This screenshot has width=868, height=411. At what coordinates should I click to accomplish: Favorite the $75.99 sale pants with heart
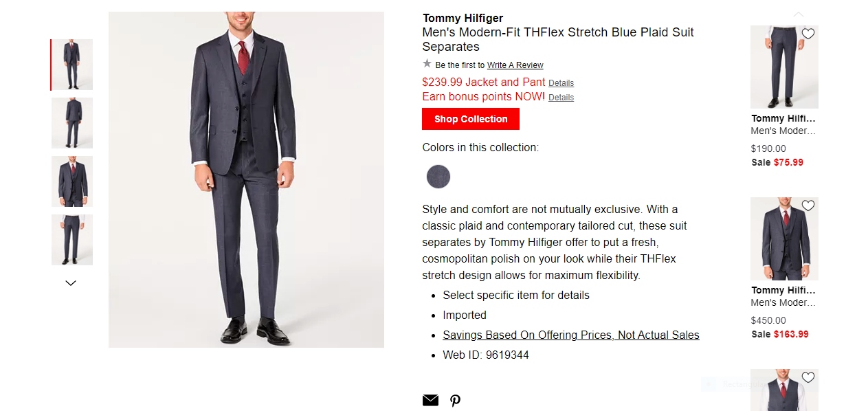(x=808, y=34)
